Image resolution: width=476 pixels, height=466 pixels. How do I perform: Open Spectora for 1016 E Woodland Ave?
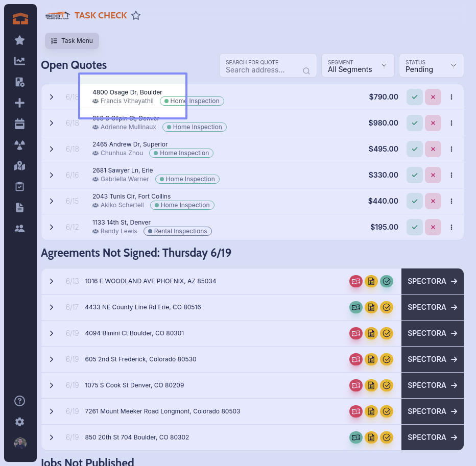coord(432,281)
